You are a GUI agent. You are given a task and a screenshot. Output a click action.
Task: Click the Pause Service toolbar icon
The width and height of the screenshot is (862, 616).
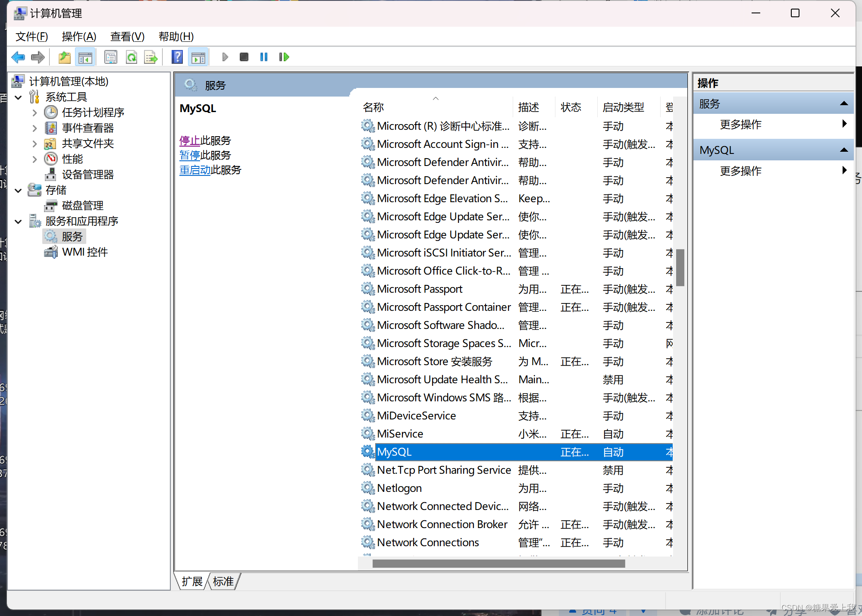click(264, 57)
